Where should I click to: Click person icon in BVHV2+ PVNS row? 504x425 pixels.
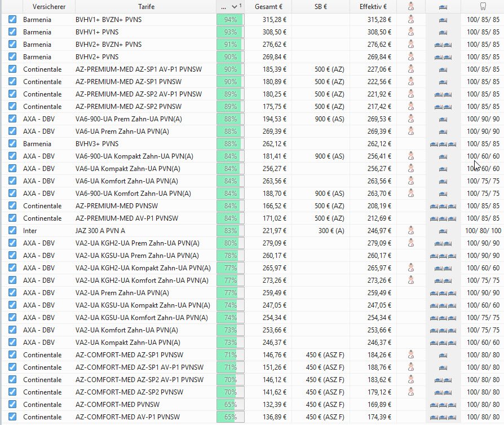[x=411, y=56]
